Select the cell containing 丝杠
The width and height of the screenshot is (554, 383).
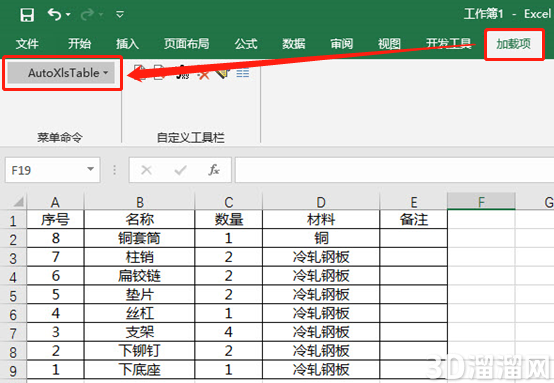coord(140,313)
